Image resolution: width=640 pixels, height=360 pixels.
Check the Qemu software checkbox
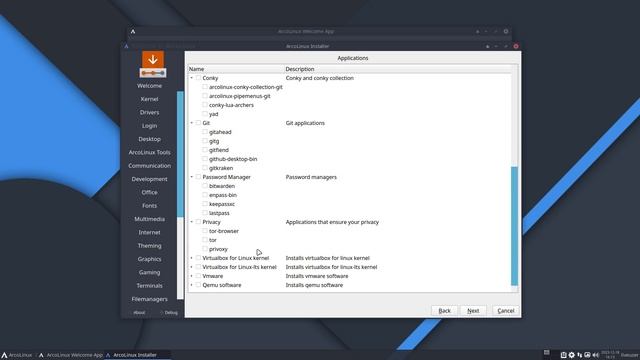(198, 284)
